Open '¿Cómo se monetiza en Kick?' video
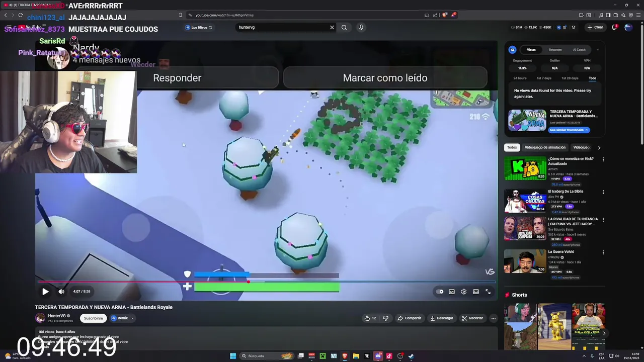 [x=525, y=168]
